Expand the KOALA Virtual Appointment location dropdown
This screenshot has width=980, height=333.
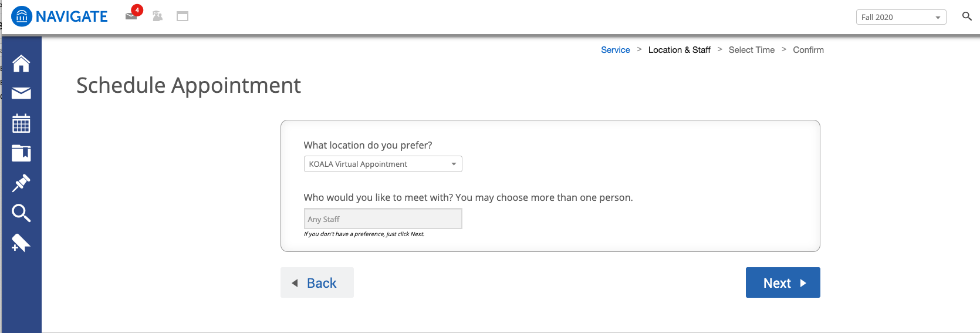(x=383, y=164)
